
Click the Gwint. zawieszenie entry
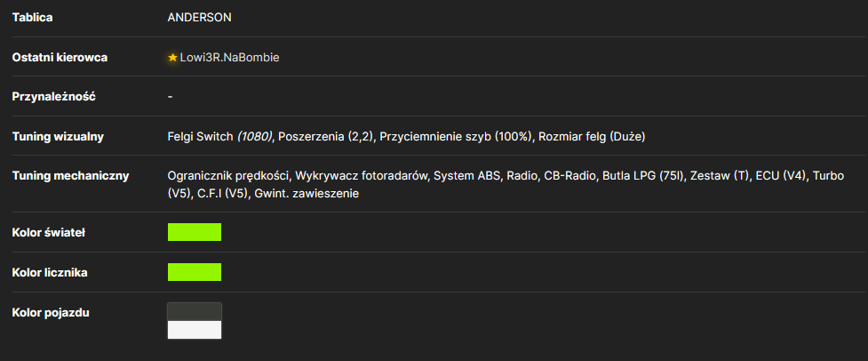307,195
